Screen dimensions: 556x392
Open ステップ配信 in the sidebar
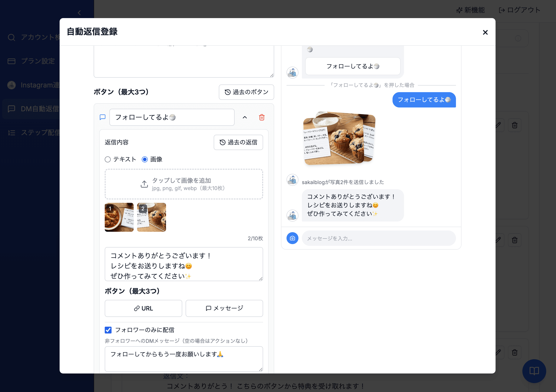tap(34, 133)
